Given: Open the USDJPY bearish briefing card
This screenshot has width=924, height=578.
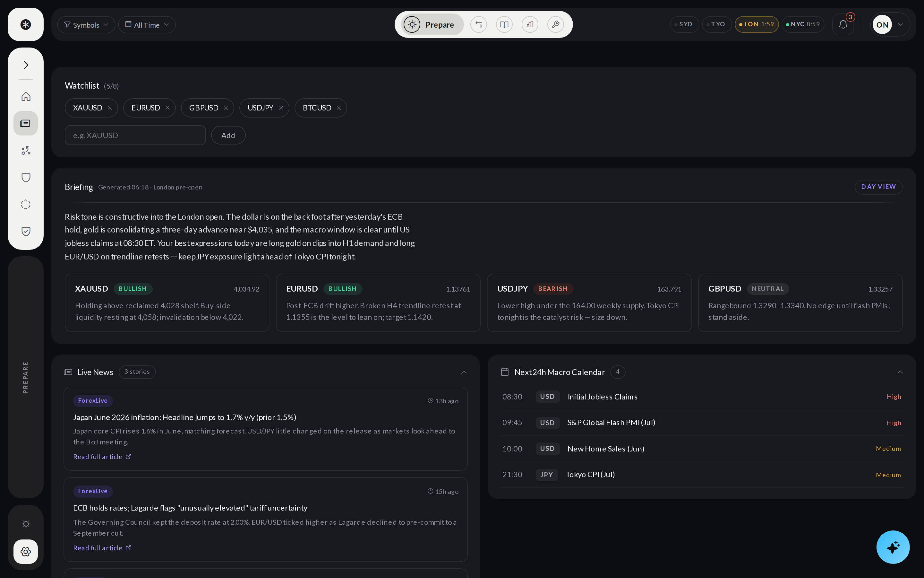Looking at the screenshot, I should point(589,303).
